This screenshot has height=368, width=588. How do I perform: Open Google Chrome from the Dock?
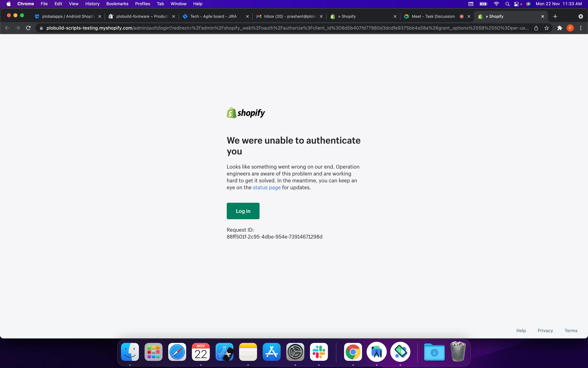pos(353,352)
